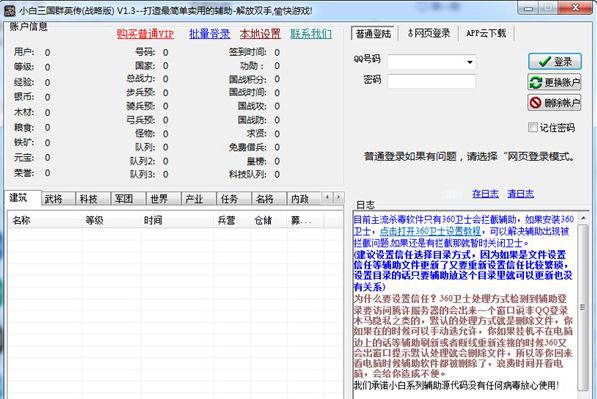Close the window with the red X

click(576, 8)
